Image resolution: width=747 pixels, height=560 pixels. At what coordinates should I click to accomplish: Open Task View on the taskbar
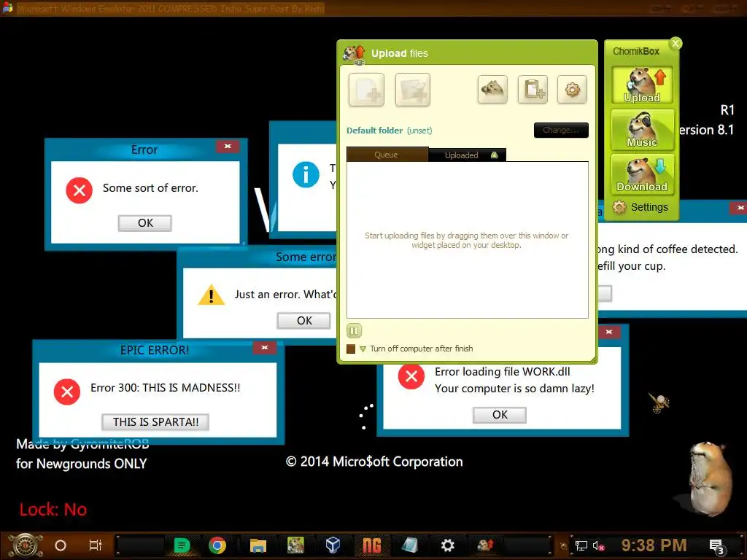96,545
